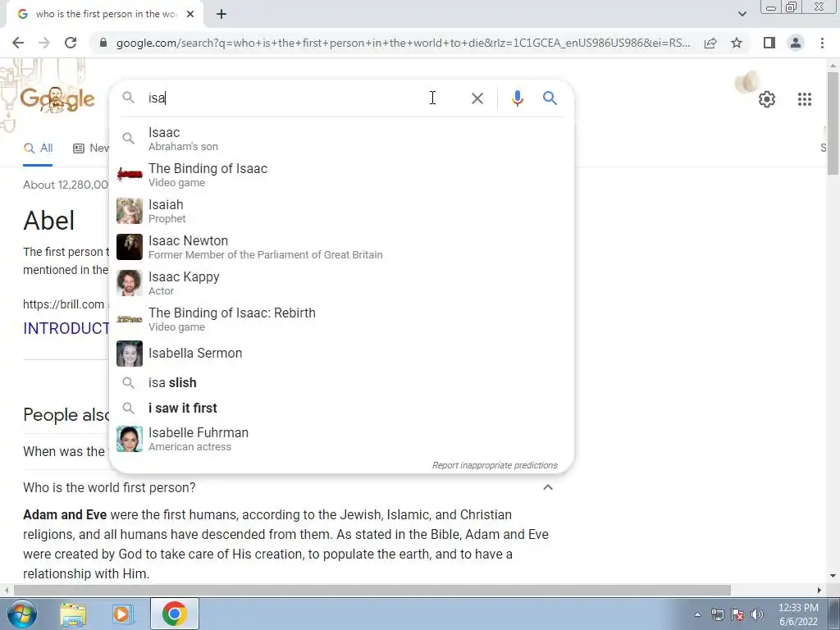Screen dimensions: 840x630
Task: Open the volume speaker tray icon
Action: click(x=757, y=614)
